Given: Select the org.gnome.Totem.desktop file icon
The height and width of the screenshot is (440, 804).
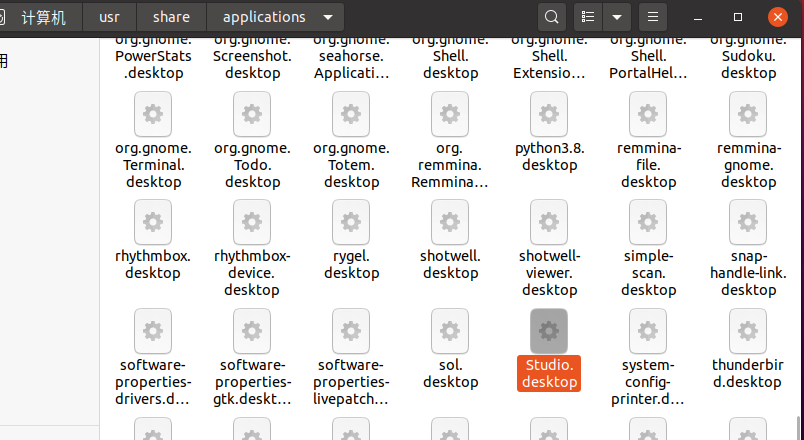Looking at the screenshot, I should point(351,114).
